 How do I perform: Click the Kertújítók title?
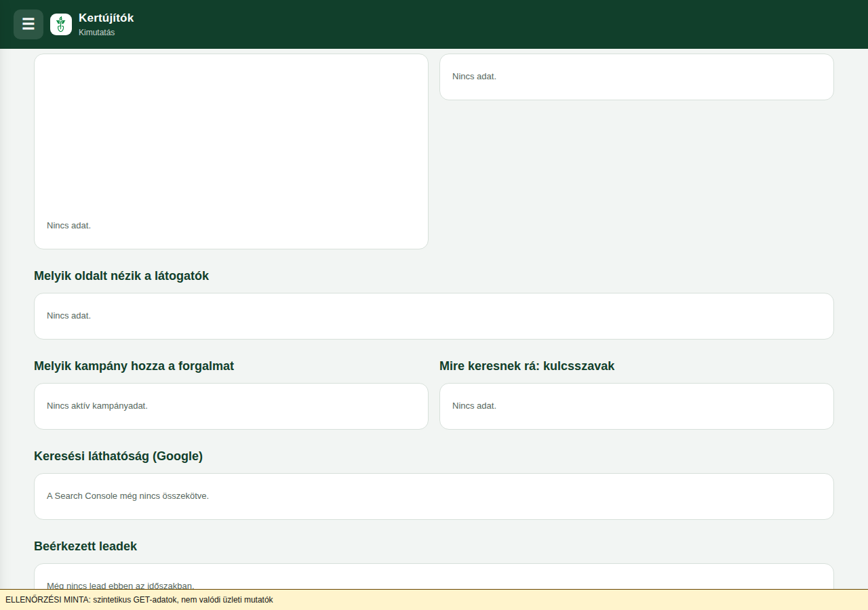point(106,18)
